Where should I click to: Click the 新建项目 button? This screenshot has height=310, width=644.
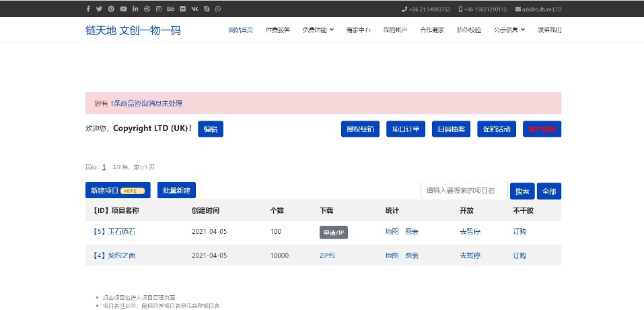point(118,191)
